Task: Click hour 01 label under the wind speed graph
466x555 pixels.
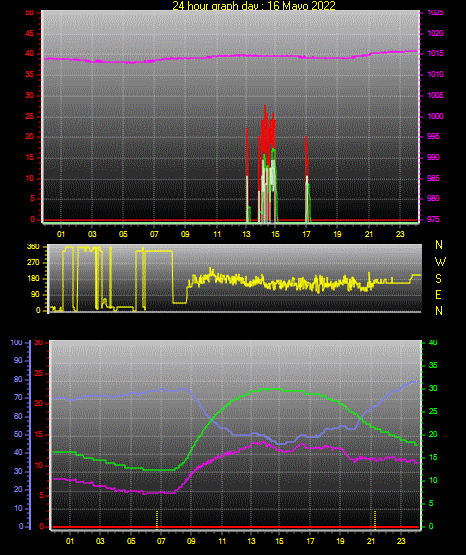Action: [x=61, y=234]
